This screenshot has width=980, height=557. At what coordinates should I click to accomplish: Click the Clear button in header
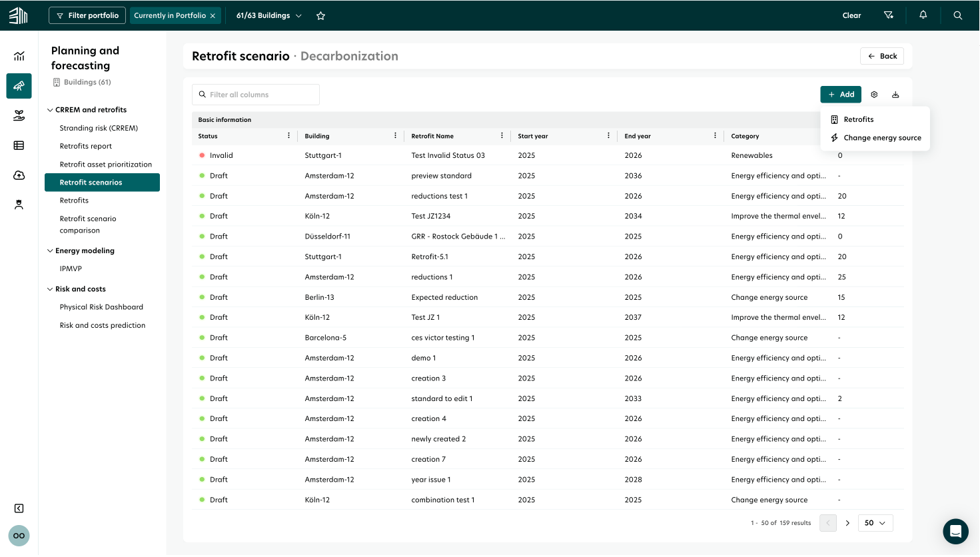click(x=851, y=15)
